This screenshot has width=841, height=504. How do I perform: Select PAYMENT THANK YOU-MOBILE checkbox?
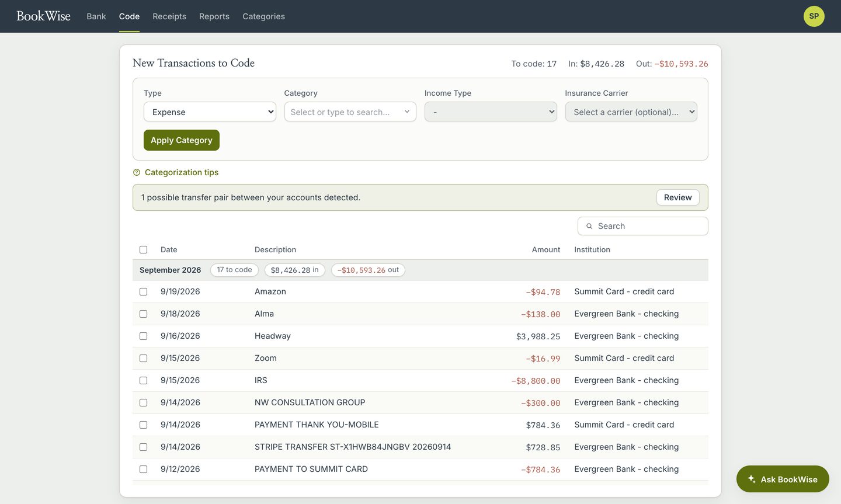click(x=143, y=425)
